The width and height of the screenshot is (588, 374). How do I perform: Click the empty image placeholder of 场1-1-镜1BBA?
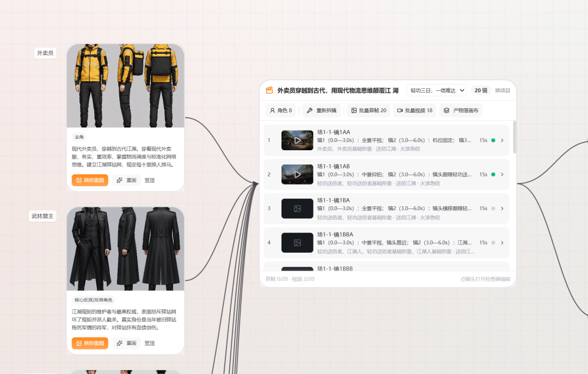tap(297, 243)
